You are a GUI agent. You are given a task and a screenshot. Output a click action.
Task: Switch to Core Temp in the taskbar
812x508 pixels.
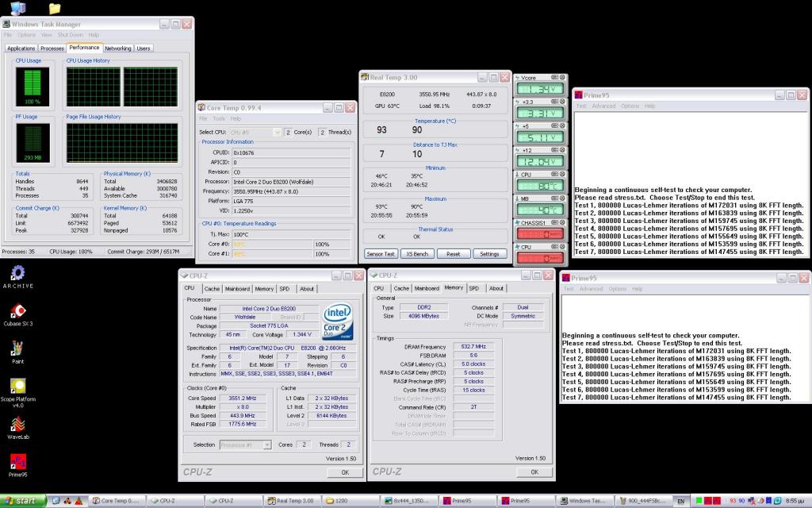click(116, 501)
